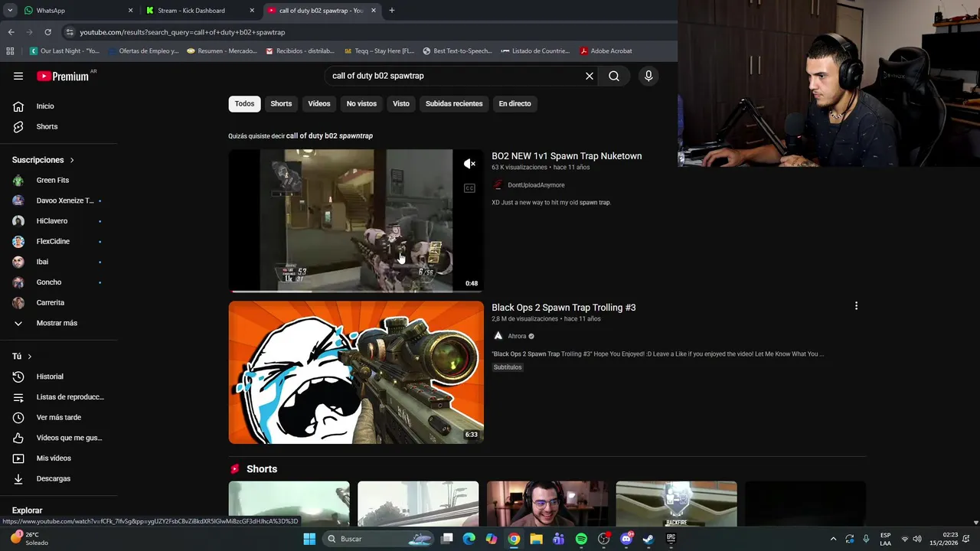
Task: Click the Chrome reload page button
Action: click(47, 32)
